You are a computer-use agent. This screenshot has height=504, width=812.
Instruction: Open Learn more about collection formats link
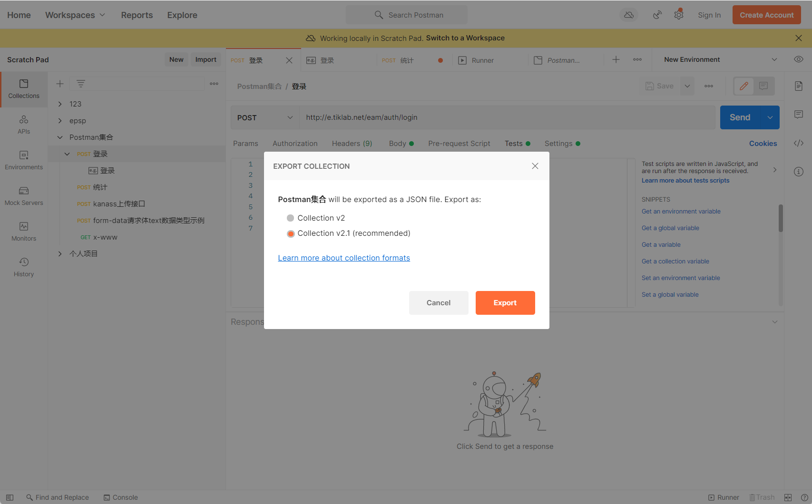coord(344,258)
